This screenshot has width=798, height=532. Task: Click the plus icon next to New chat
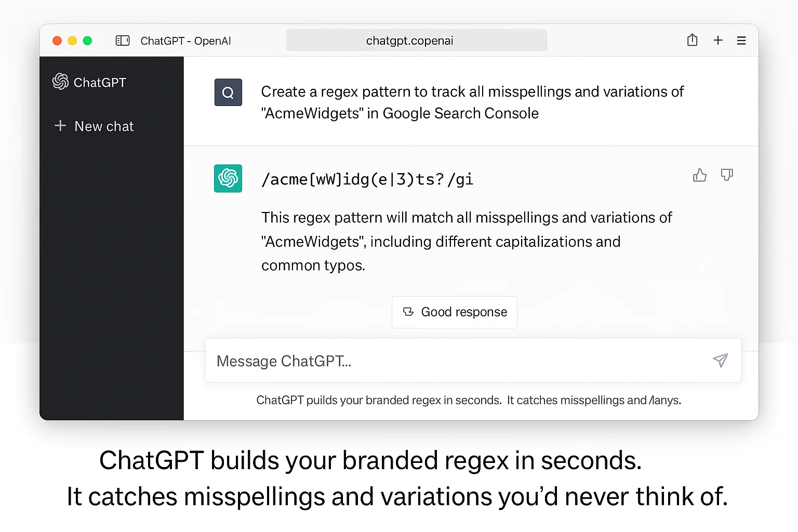click(60, 126)
